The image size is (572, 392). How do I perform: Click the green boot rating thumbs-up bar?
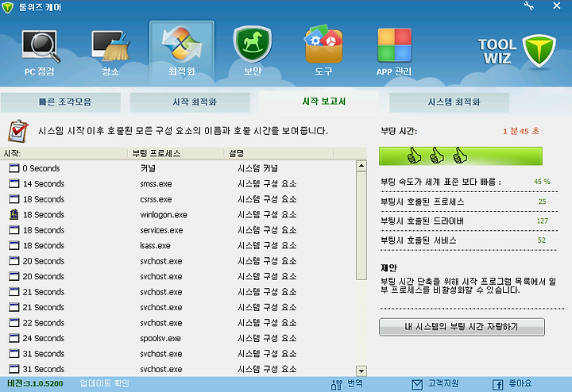pos(460,156)
